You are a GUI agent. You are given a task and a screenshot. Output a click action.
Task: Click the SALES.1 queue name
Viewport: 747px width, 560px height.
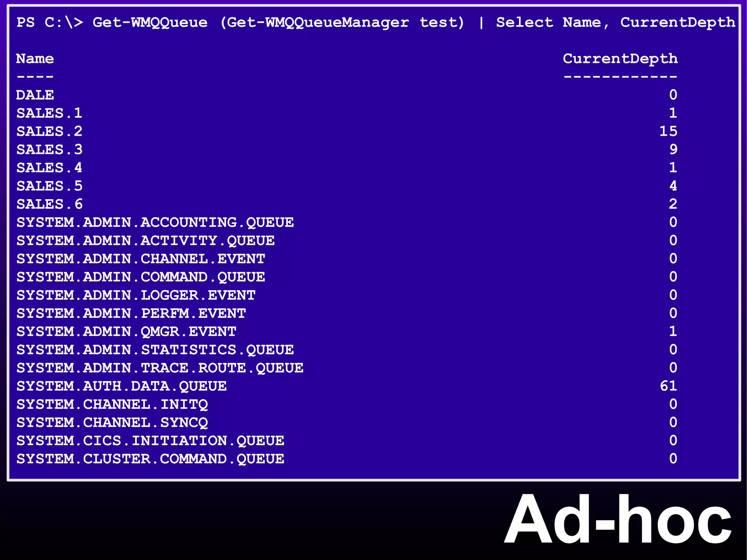point(49,113)
